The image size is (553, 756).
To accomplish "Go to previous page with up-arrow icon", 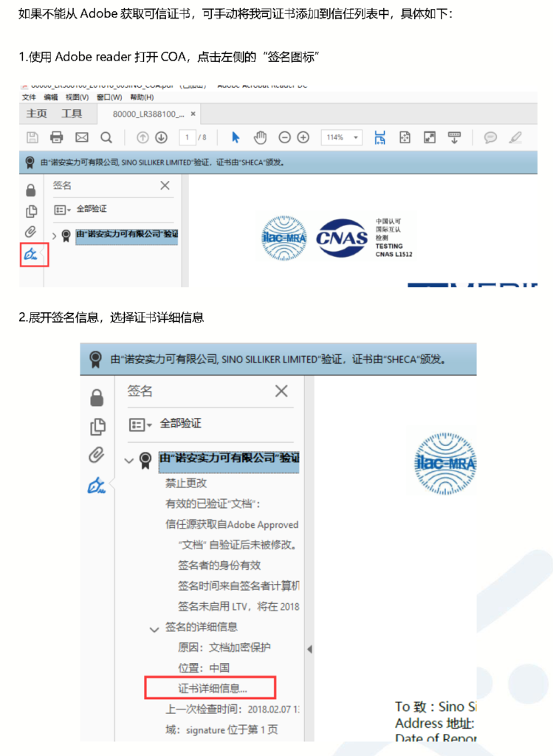I will tap(142, 137).
